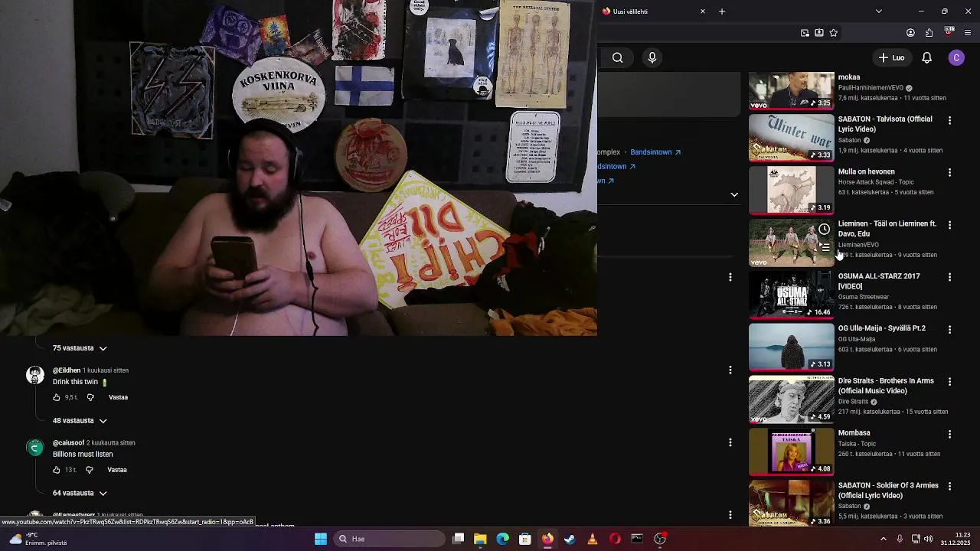Expand the 48 vastausta replies
The image size is (980, 551).
tap(80, 421)
